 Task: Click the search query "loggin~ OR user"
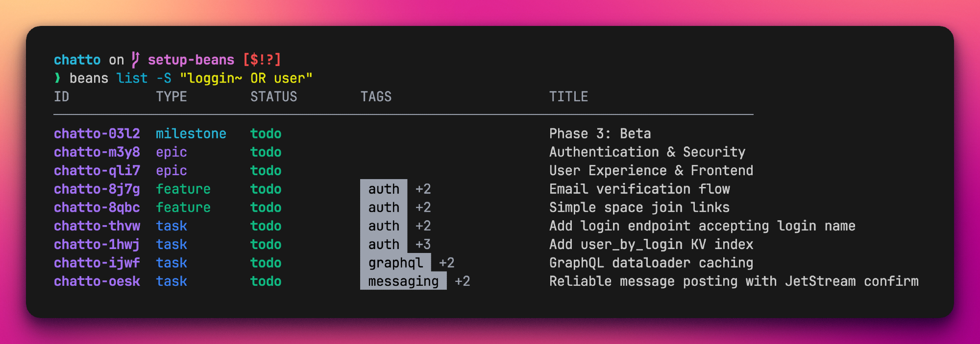click(x=246, y=78)
